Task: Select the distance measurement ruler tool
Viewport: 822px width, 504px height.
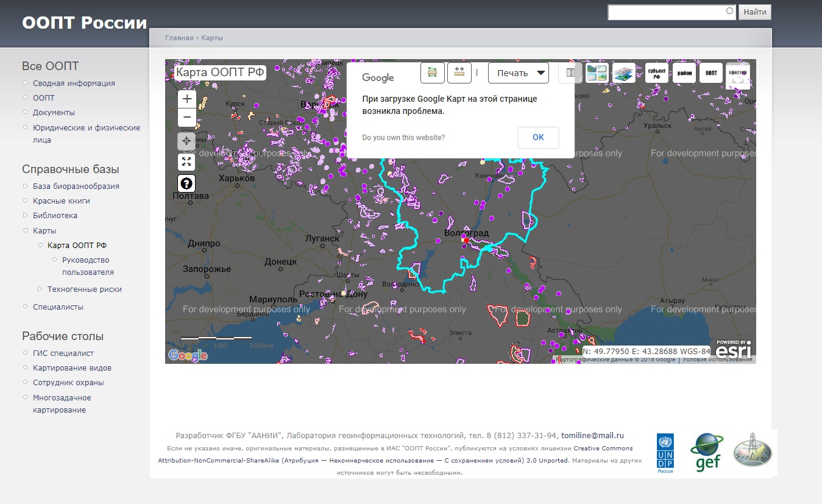Action: (459, 73)
